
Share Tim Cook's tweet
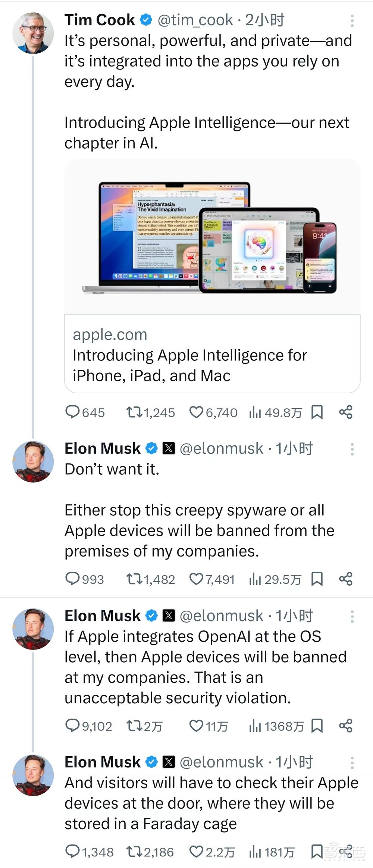(345, 412)
